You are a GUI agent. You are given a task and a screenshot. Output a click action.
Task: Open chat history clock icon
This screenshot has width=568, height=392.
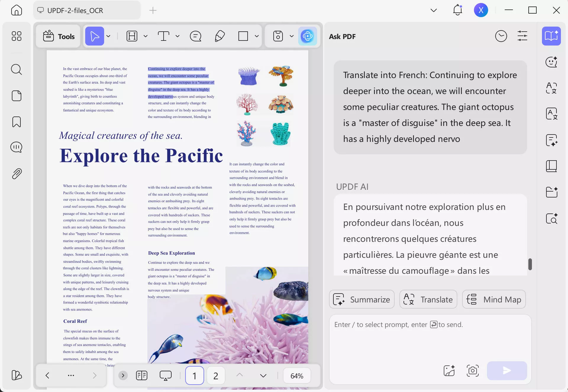pos(501,36)
